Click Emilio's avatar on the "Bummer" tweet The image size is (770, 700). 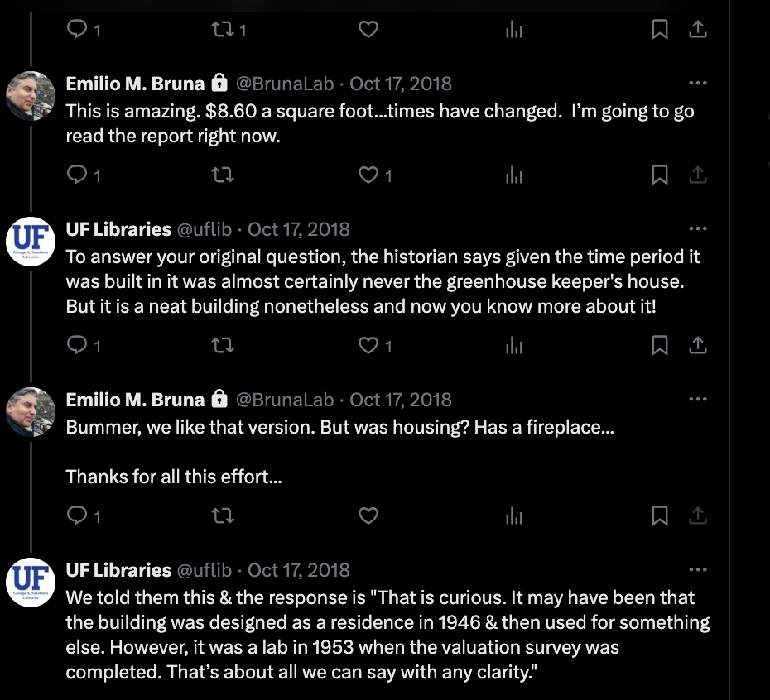[31, 412]
